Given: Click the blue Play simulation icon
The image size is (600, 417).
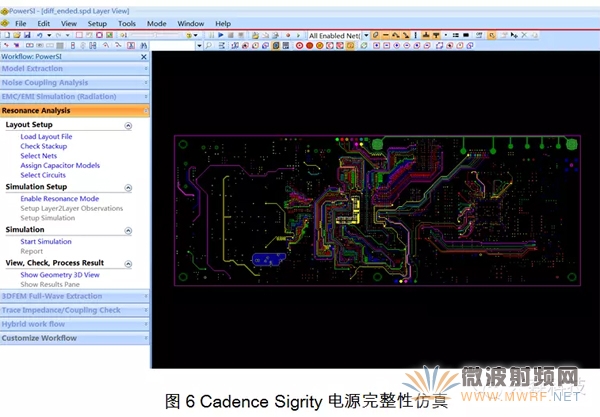Looking at the screenshot, I should tap(221, 35).
